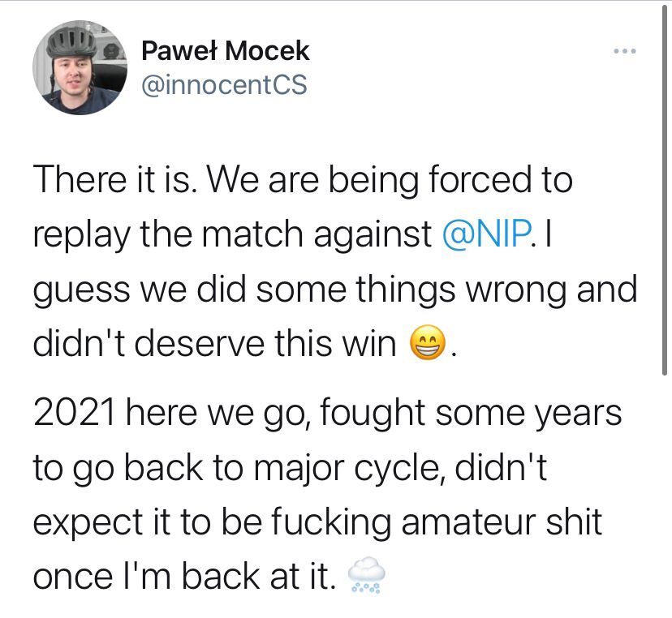Click the vertical scrollbar thumb
The height and width of the screenshot is (618, 672).
tap(665, 188)
